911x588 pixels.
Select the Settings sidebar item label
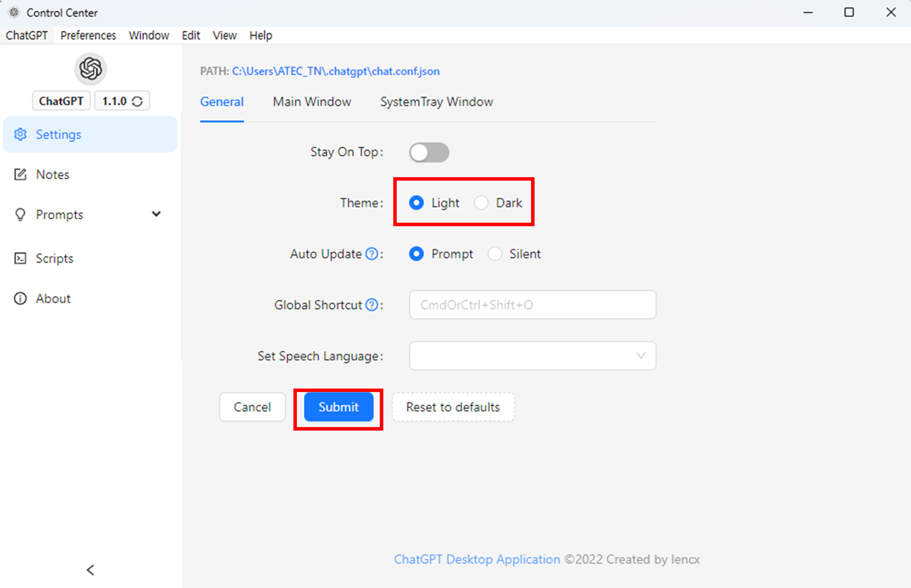point(58,134)
